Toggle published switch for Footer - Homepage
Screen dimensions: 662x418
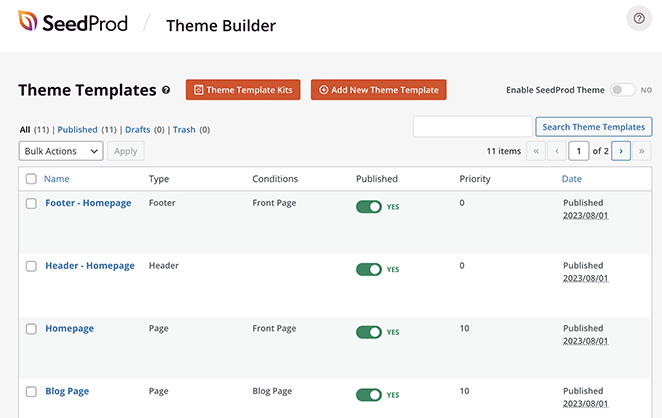[369, 206]
